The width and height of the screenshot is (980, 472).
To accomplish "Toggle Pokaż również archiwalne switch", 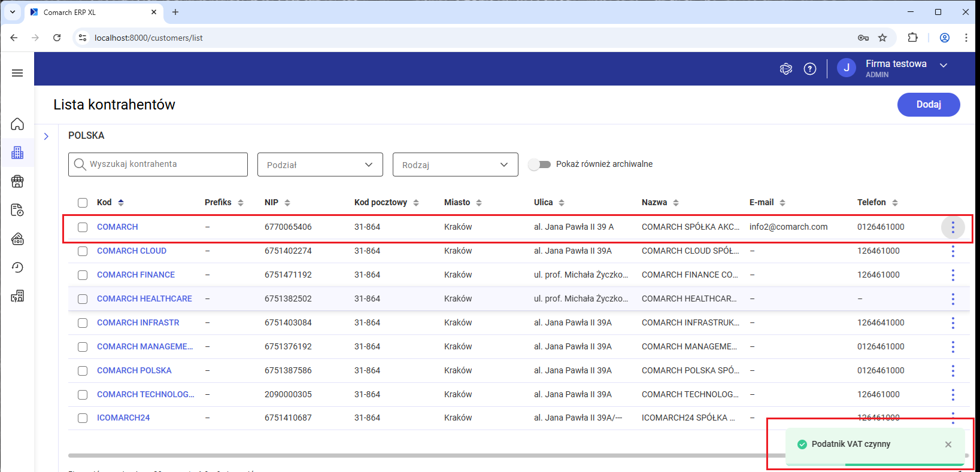I will 539,165.
